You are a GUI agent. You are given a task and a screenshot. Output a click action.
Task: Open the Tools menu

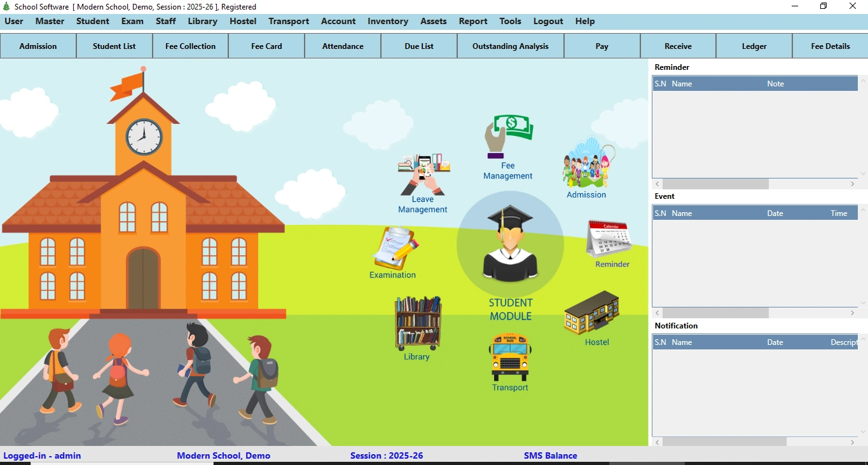[x=510, y=21]
